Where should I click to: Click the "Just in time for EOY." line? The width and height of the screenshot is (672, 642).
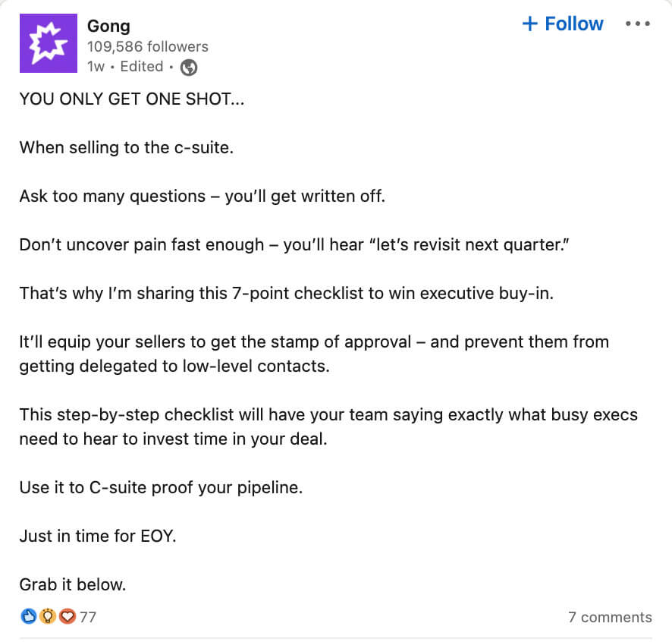click(x=98, y=536)
